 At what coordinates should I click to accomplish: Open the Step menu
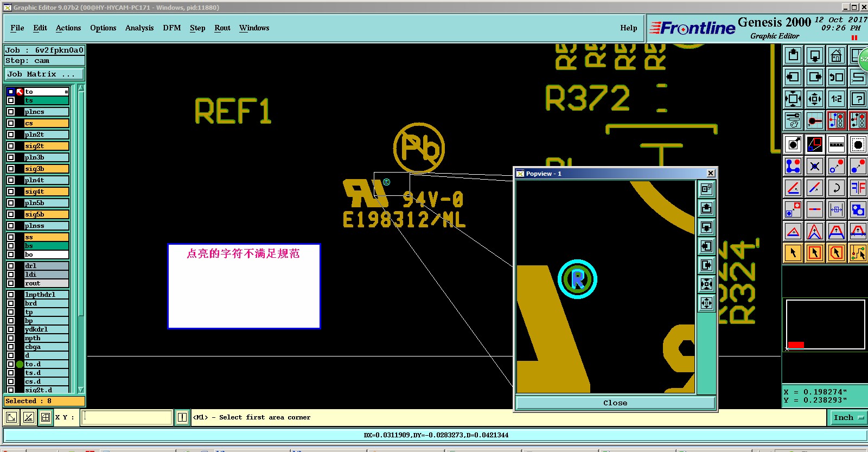pos(197,28)
